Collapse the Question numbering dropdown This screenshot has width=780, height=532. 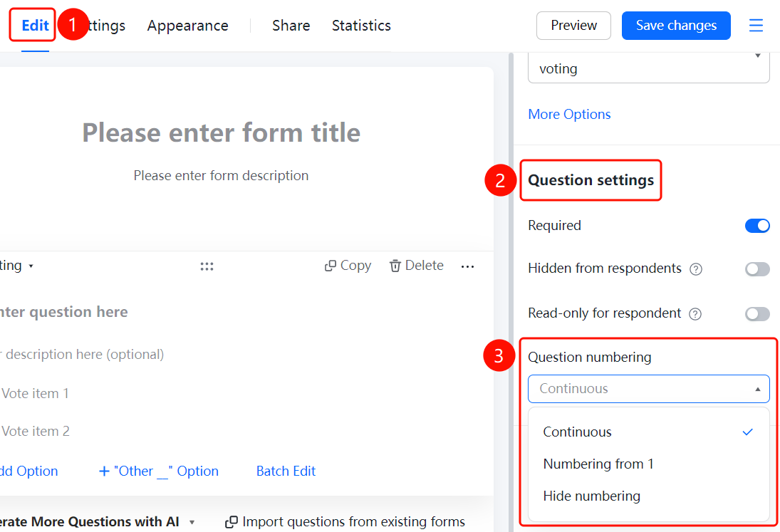[x=649, y=389]
